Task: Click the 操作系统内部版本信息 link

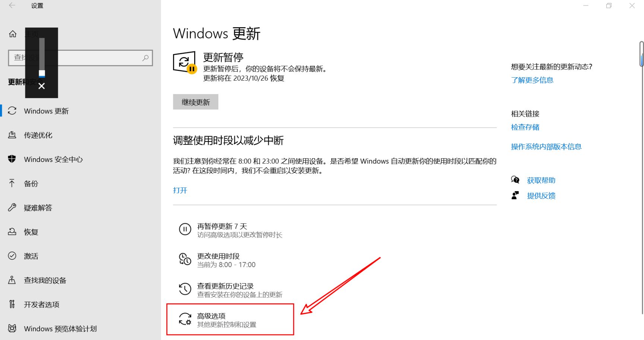Action: point(546,147)
